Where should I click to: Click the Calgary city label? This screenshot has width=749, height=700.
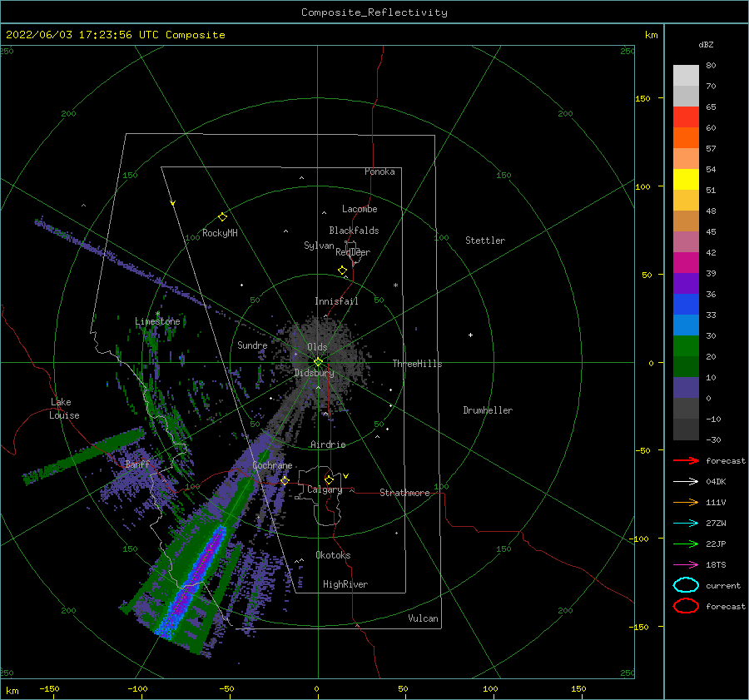(x=325, y=489)
